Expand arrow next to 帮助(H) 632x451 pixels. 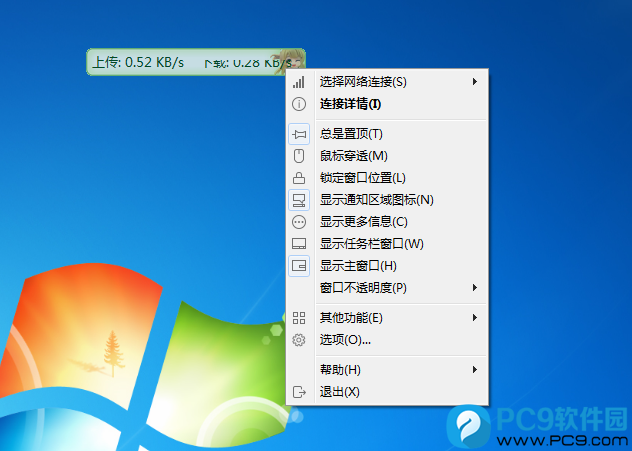pyautogui.click(x=475, y=370)
